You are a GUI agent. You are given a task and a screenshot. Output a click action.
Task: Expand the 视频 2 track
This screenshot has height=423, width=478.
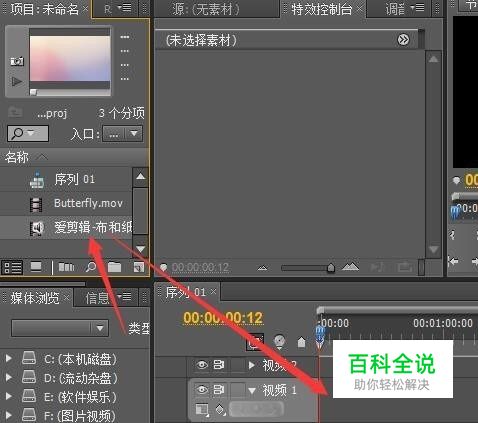click(252, 365)
